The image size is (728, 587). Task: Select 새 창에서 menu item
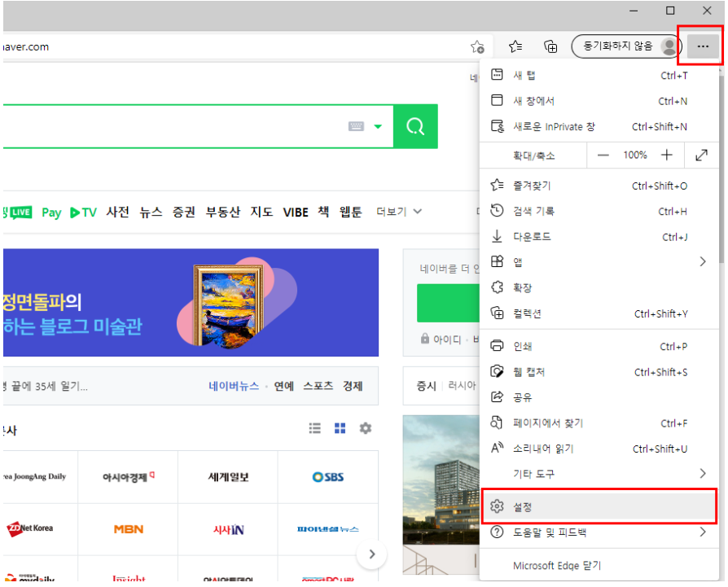(x=598, y=101)
